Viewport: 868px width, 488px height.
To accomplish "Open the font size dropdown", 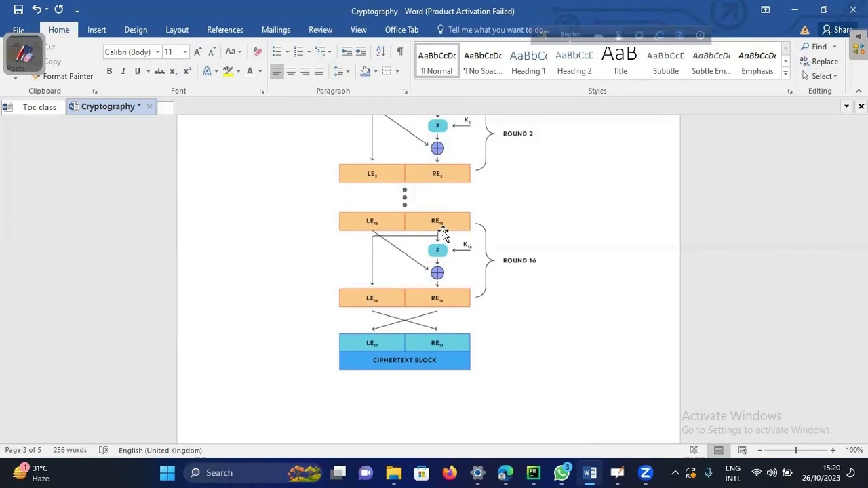I will [x=184, y=52].
